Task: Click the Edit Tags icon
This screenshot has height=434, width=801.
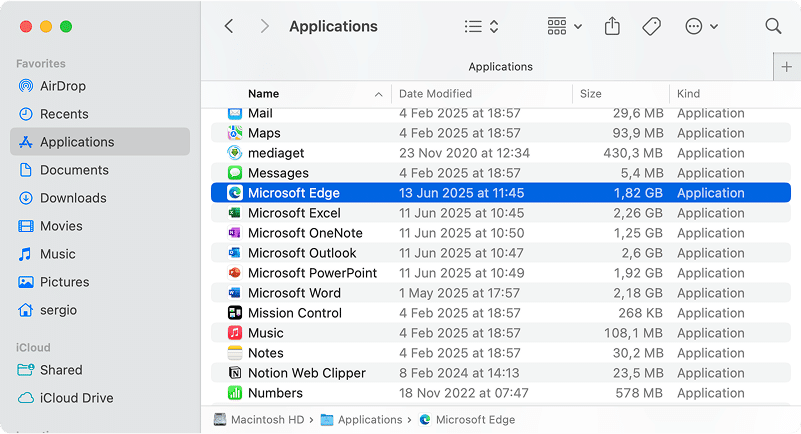Action: pos(651,26)
